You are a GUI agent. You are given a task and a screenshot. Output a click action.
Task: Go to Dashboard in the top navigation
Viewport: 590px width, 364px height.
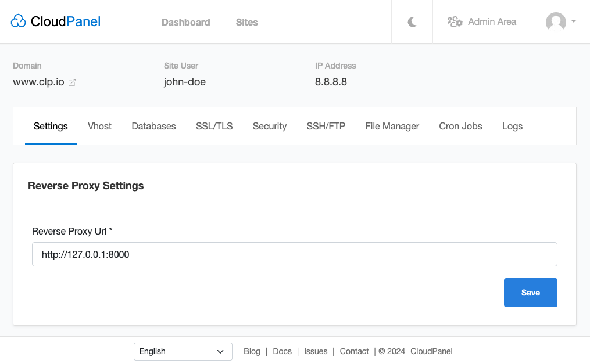(x=185, y=22)
